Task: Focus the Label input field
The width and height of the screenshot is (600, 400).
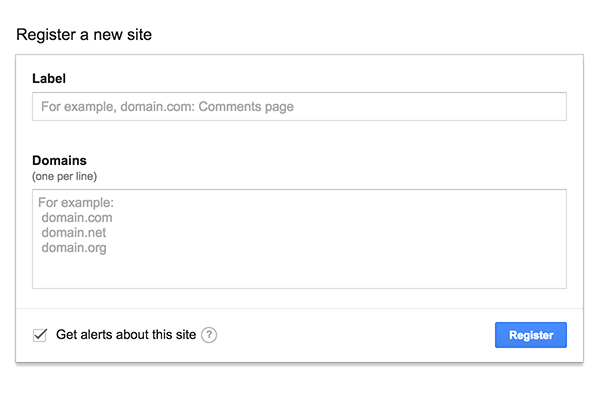Action: coord(299,106)
